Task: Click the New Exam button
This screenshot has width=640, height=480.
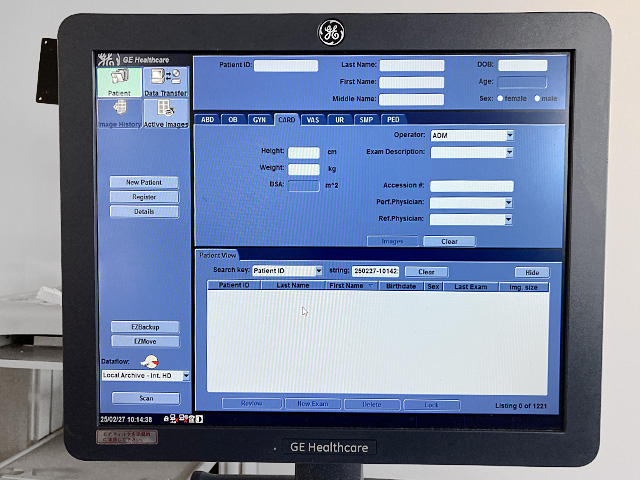Action: pyautogui.click(x=313, y=404)
